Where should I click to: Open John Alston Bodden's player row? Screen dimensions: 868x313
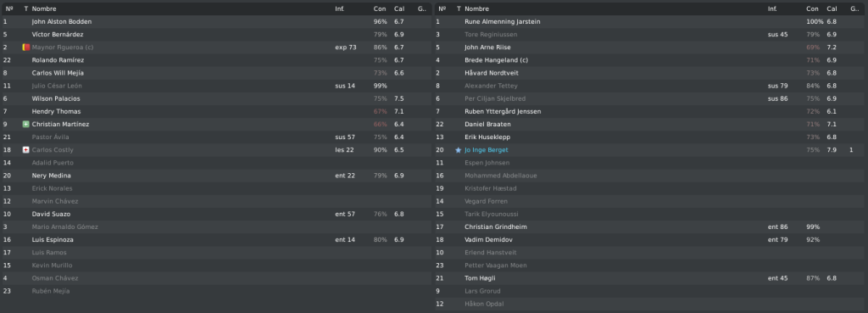[216, 21]
